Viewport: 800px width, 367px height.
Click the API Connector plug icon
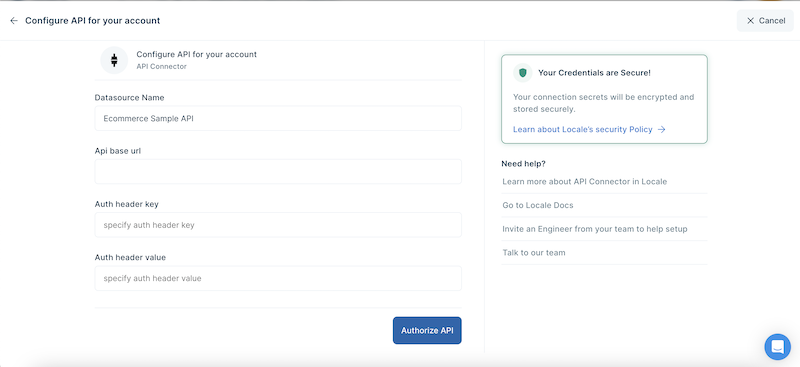(x=114, y=60)
